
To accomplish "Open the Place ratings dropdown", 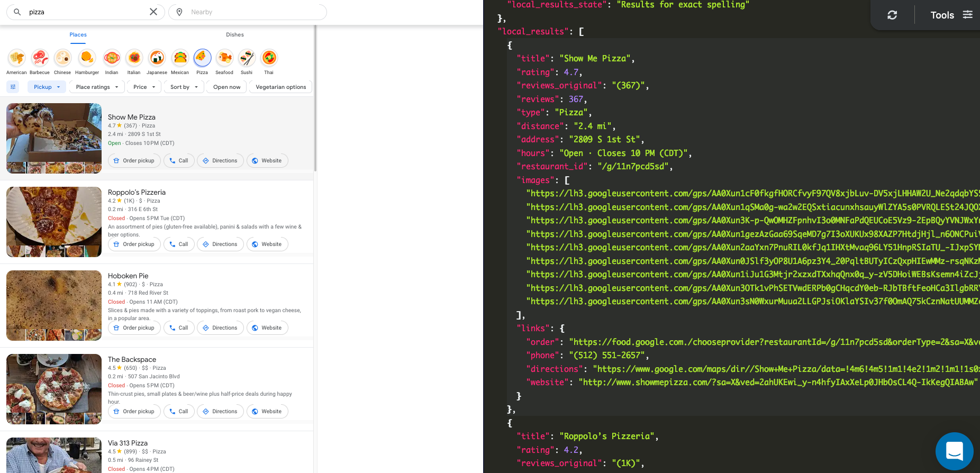I will tap(97, 87).
